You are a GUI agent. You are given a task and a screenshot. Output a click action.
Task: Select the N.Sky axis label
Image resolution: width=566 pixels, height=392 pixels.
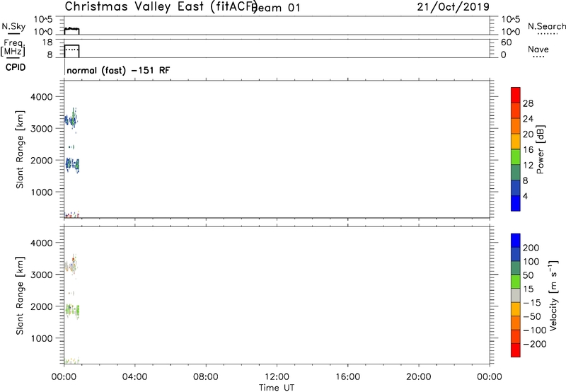[13, 26]
